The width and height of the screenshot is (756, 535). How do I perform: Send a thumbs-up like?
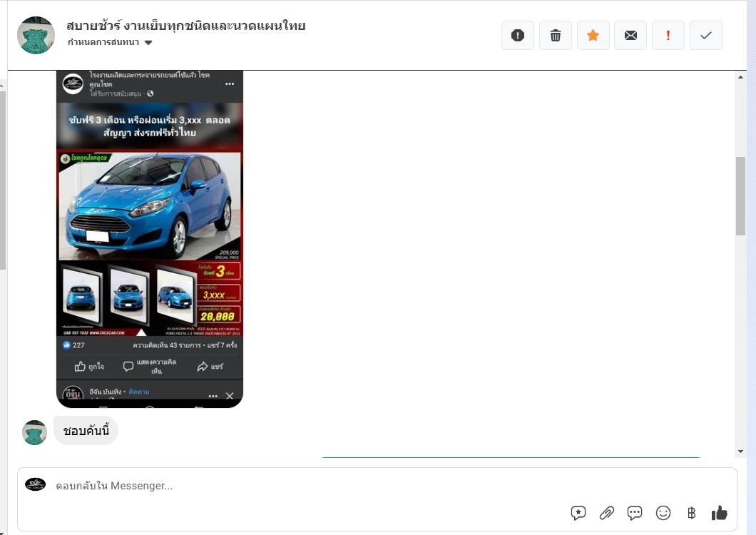(x=720, y=513)
